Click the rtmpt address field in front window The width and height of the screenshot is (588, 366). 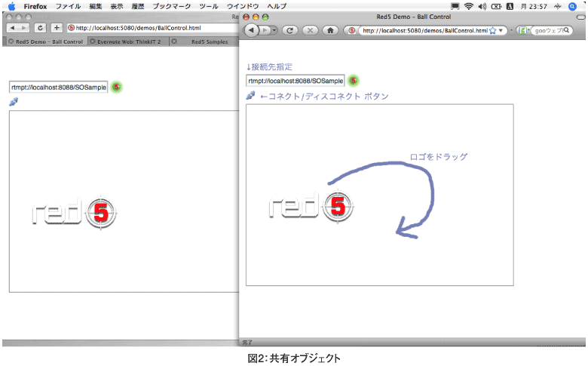pos(295,81)
